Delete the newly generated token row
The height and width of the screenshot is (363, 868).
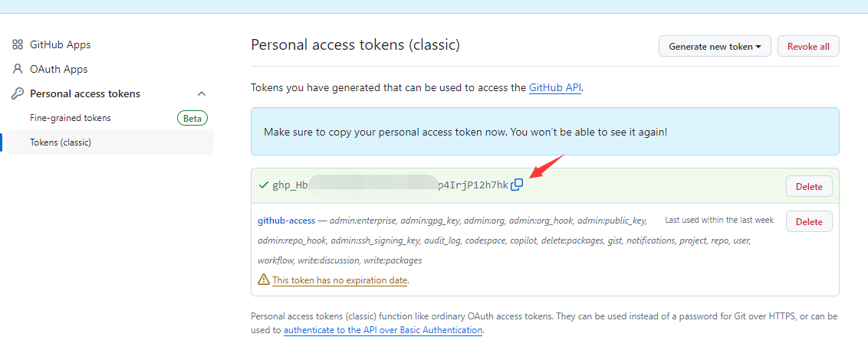[x=808, y=186]
